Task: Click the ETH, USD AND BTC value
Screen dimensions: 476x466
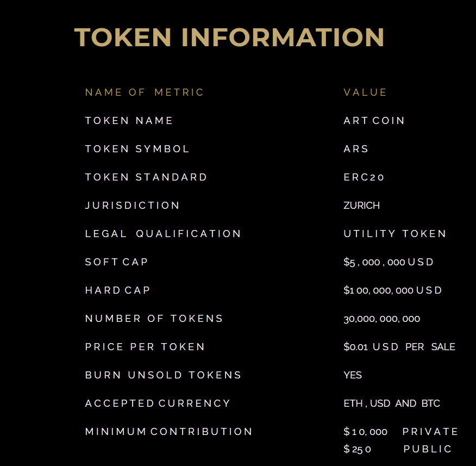Action: (x=392, y=403)
